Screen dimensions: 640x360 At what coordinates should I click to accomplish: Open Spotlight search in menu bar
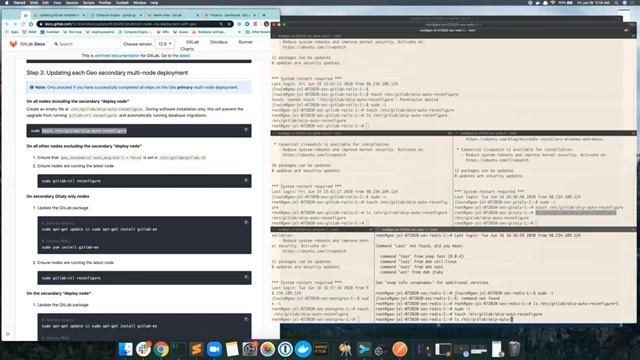click(x=616, y=2)
